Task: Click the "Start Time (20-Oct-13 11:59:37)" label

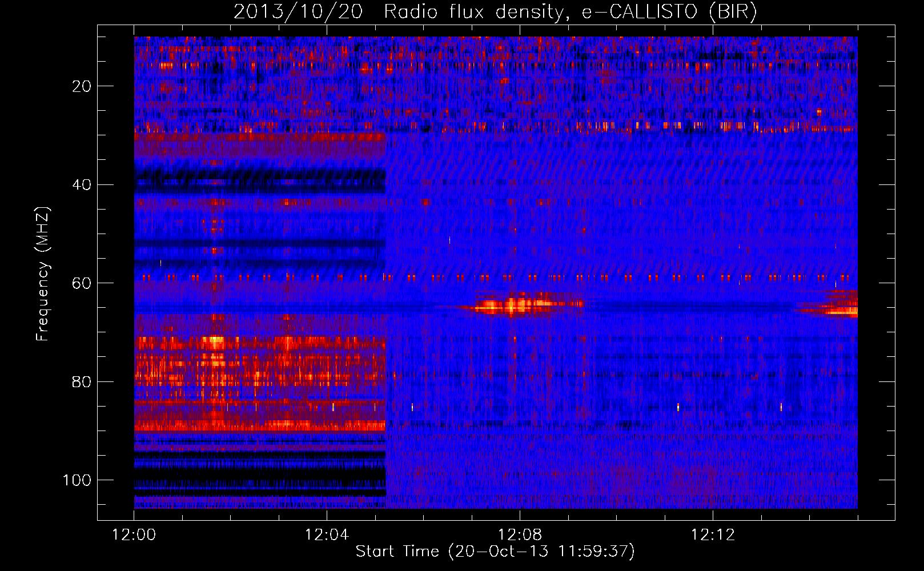Action: 495,552
